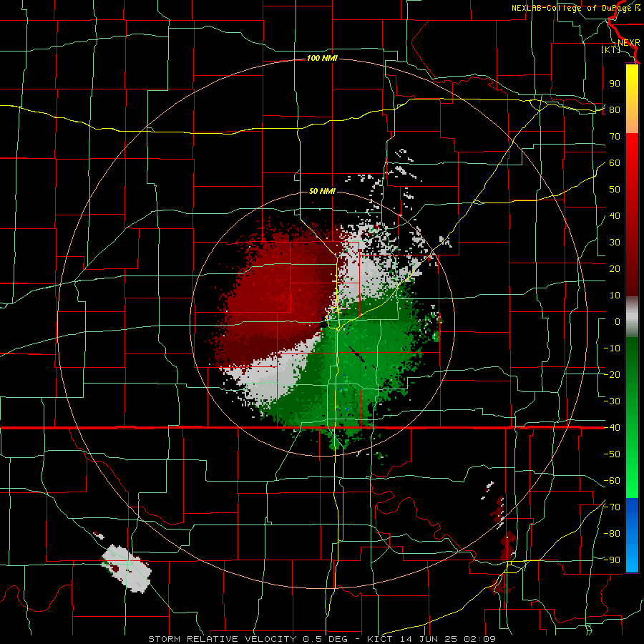Select the positive 80 scale label

pyautogui.click(x=615, y=110)
